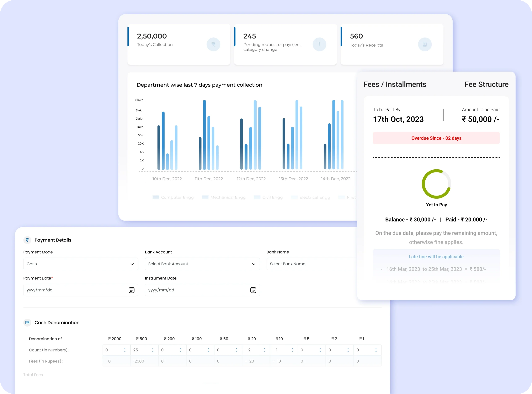Click rupee icon on Today's Collection card

(x=213, y=44)
